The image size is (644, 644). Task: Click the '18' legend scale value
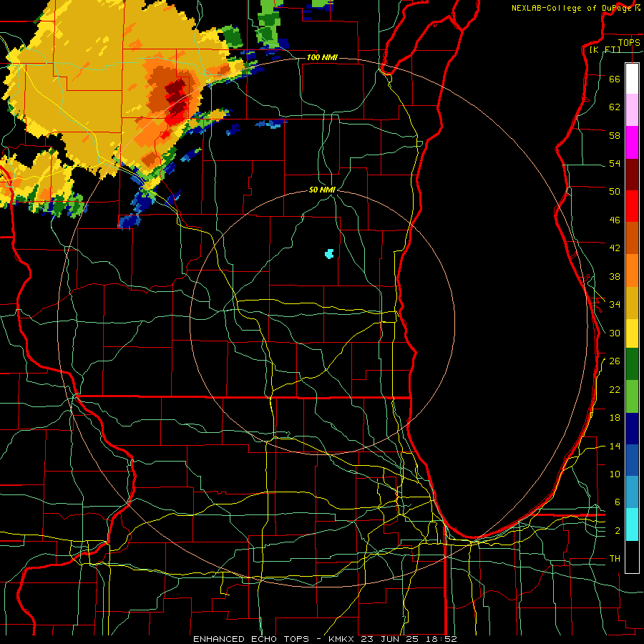pos(615,417)
